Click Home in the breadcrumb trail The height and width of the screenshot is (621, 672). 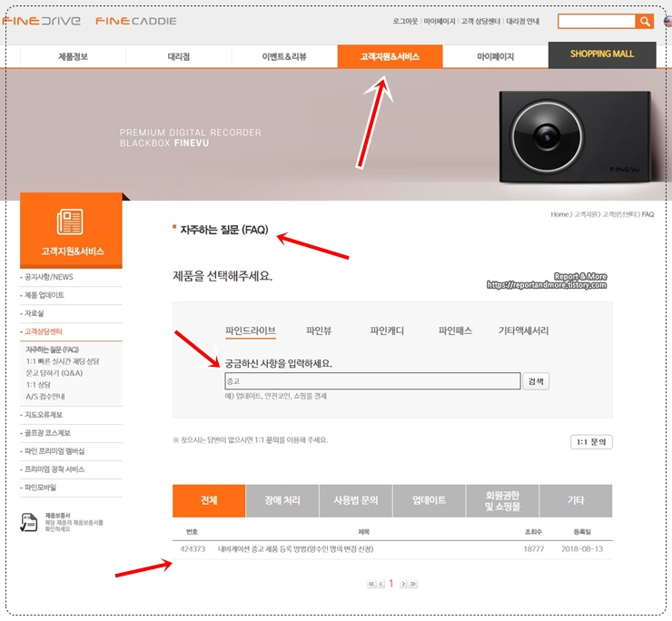pyautogui.click(x=559, y=214)
